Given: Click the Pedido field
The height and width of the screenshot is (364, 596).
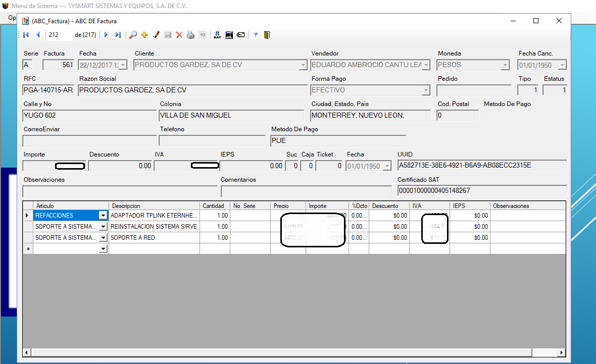Looking at the screenshot, I should 474,90.
